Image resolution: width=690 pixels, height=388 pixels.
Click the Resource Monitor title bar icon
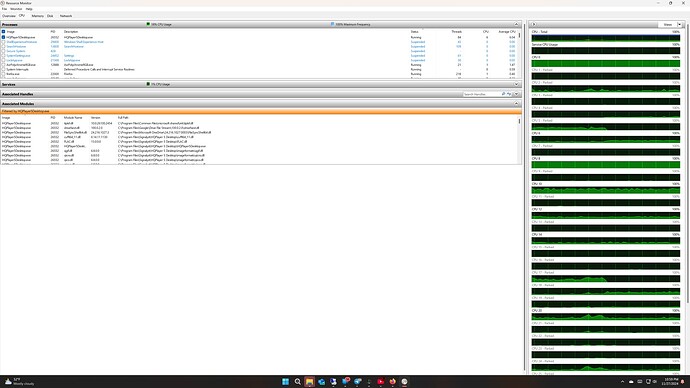(x=3, y=3)
